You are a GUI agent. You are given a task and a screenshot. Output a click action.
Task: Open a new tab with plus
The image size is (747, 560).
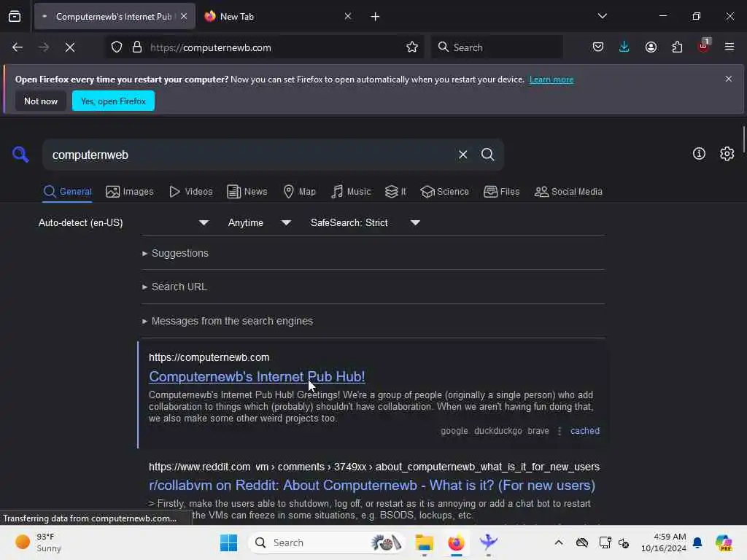376,17
